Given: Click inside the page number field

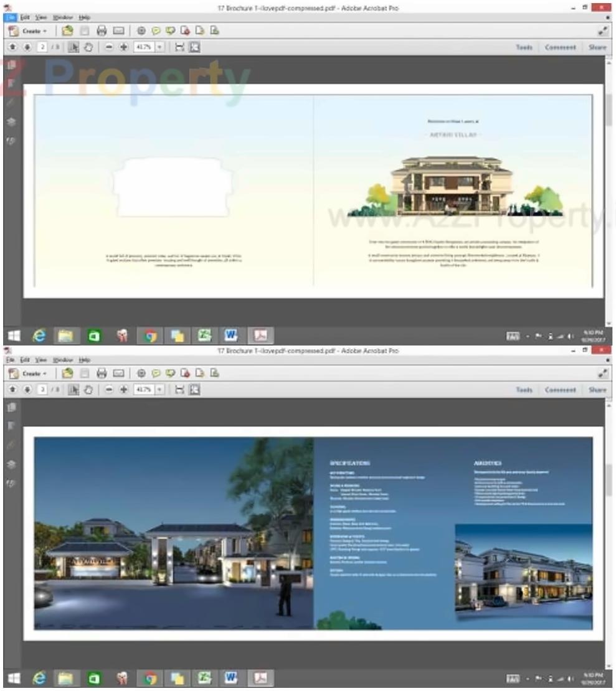Looking at the screenshot, I should coord(42,47).
